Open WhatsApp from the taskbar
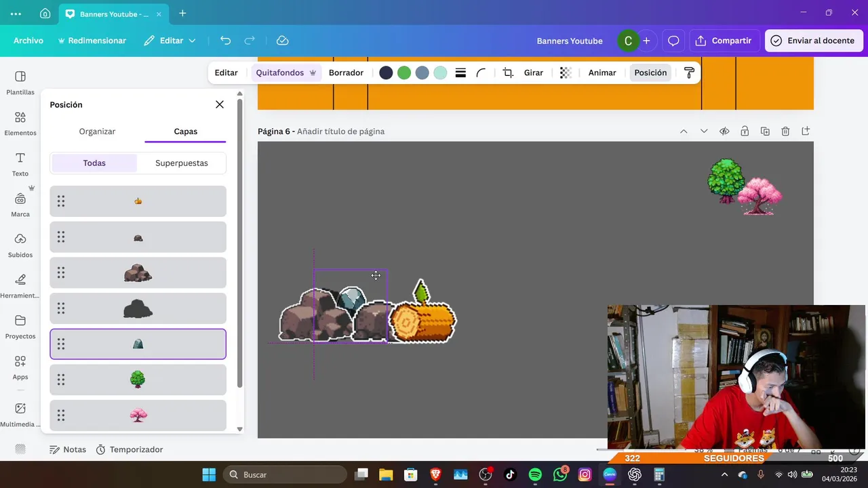 click(560, 474)
